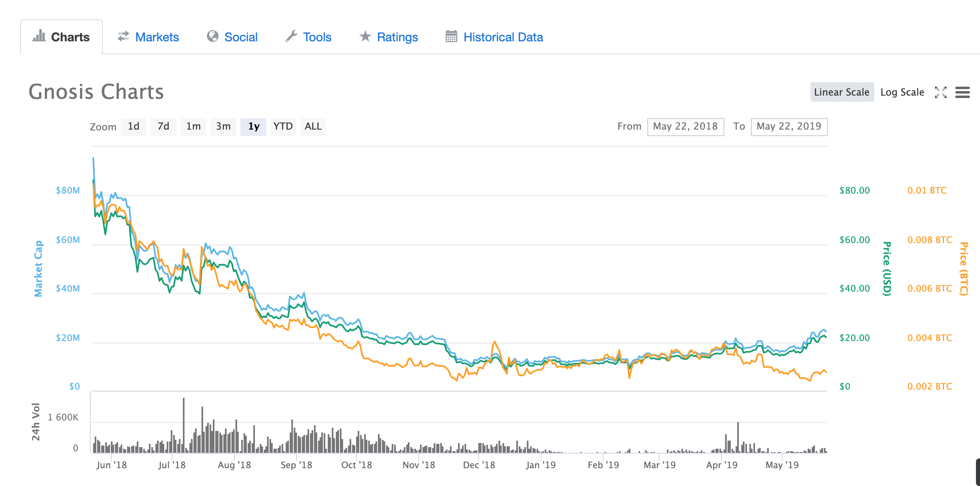Click the 1 600K volume axis label

click(x=63, y=417)
